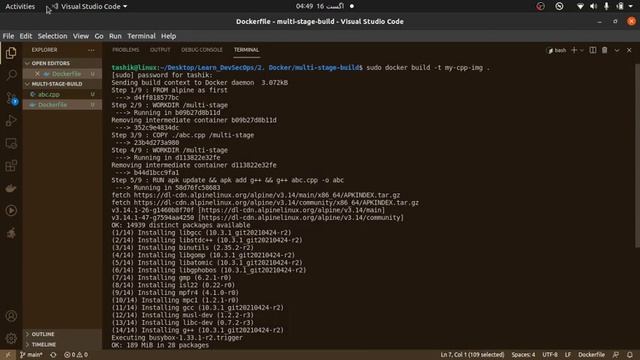Open the Accounts menu icon

coord(11,316)
